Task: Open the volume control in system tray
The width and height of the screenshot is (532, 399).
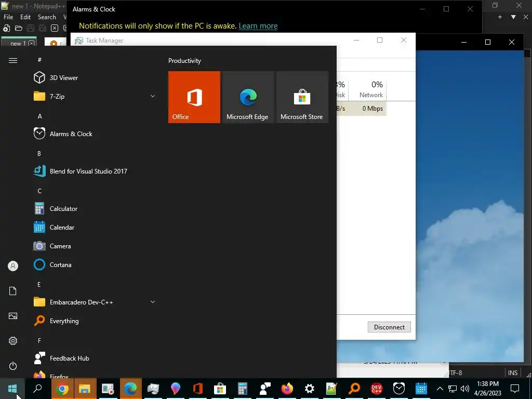Action: click(465, 389)
